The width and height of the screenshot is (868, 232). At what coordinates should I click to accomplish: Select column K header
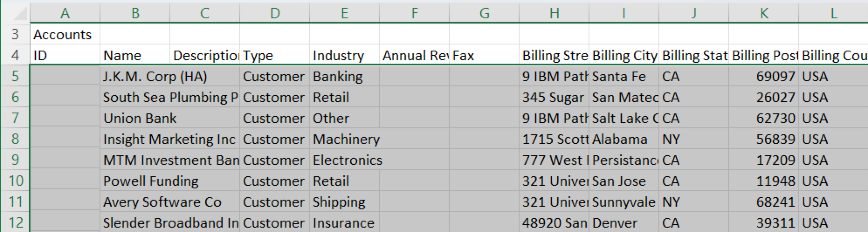[x=764, y=14]
